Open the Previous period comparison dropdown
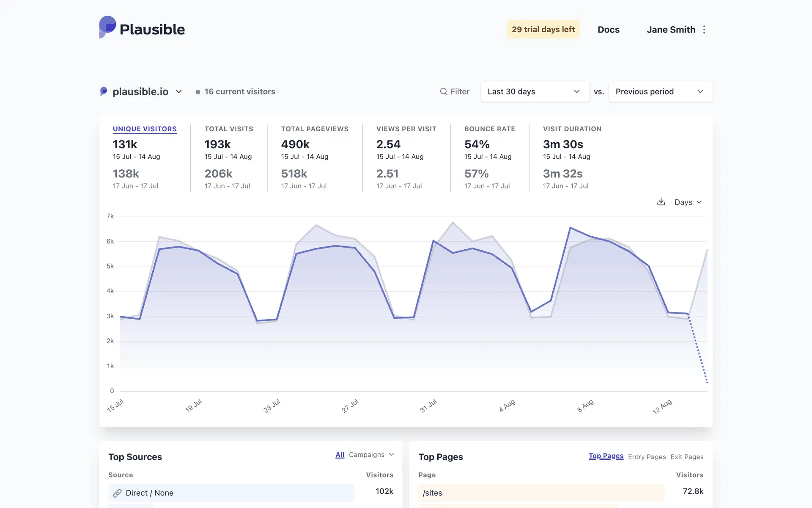 pyautogui.click(x=660, y=91)
